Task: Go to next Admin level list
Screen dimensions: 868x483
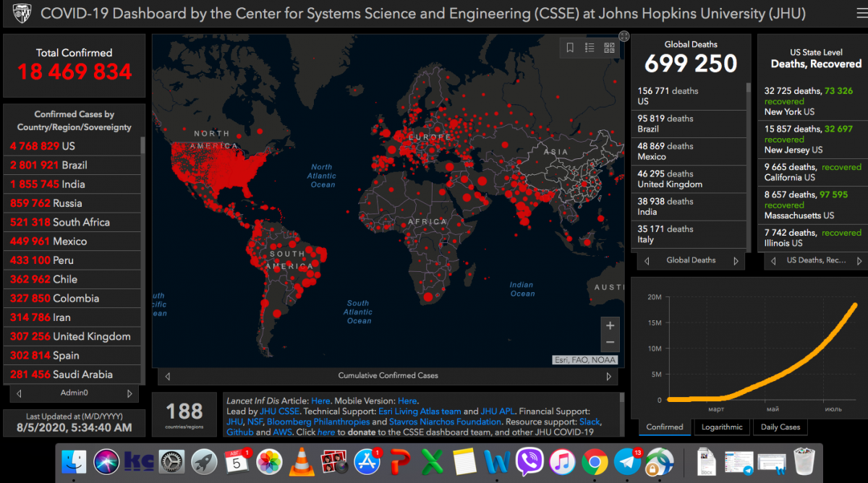Action: pos(129,393)
